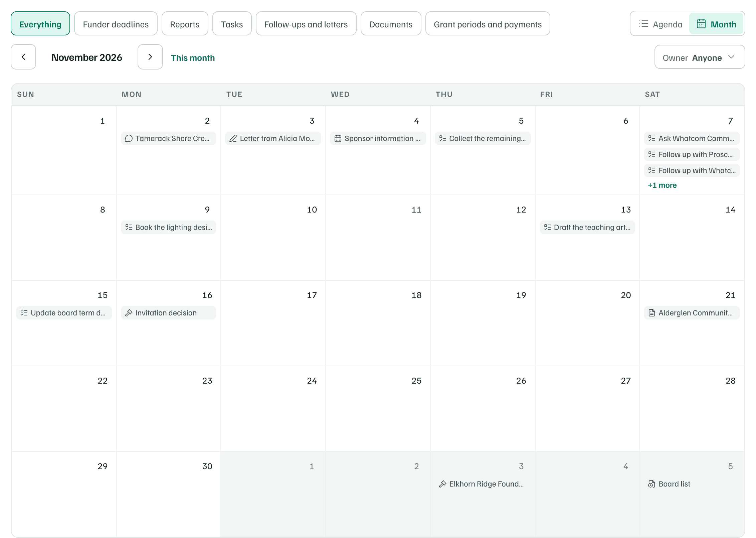
Task: Open the Invitation decision event
Action: coord(169,313)
